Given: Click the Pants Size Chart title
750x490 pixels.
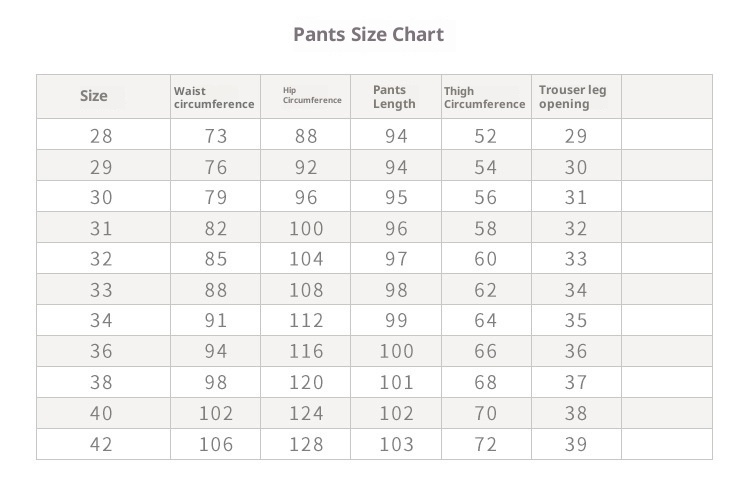Looking at the screenshot, I should 368,34.
